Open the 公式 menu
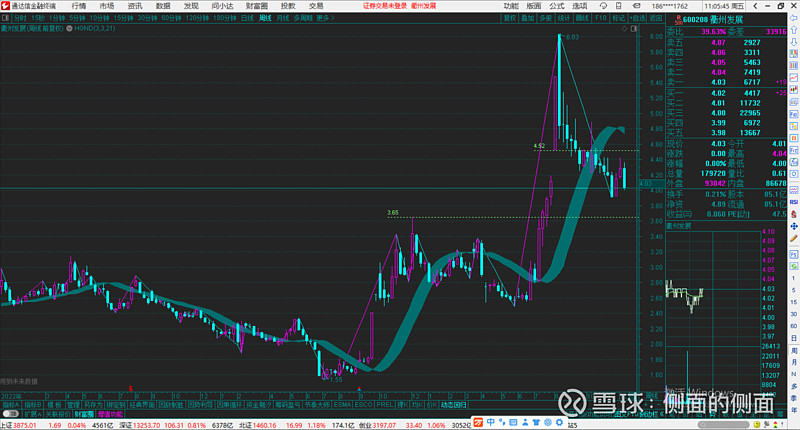The image size is (800, 430). coord(557,6)
